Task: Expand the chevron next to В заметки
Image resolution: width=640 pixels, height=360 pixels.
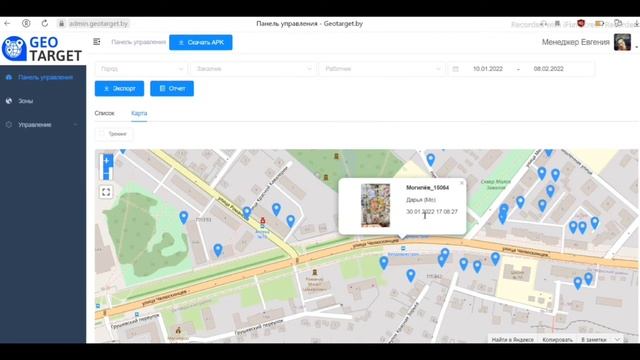Action: coord(617,340)
